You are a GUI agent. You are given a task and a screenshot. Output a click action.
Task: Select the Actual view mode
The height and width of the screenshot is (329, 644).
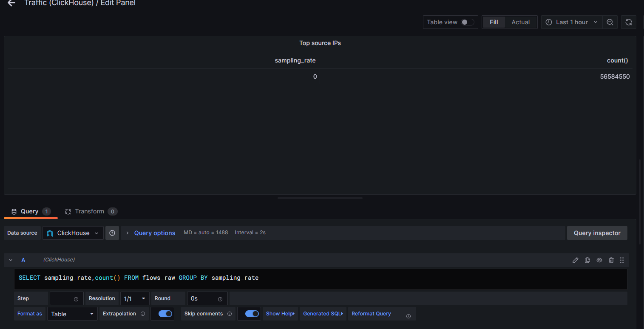[520, 22]
